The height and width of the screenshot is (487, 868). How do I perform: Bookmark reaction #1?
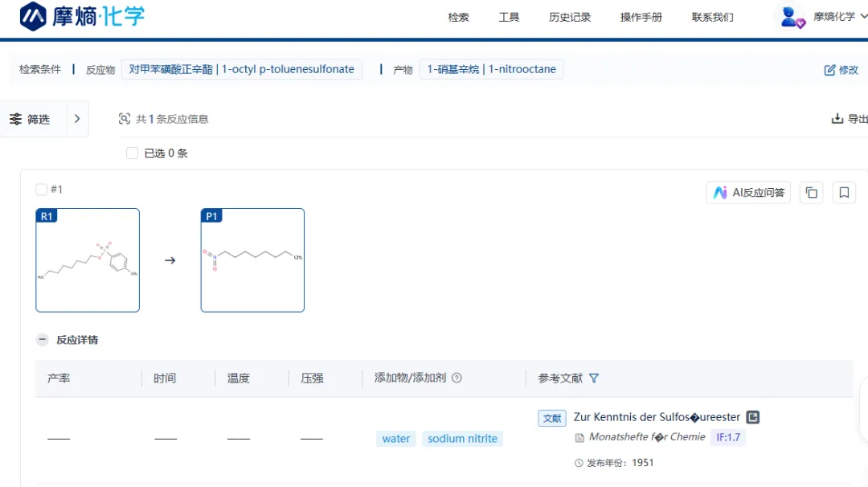[844, 193]
